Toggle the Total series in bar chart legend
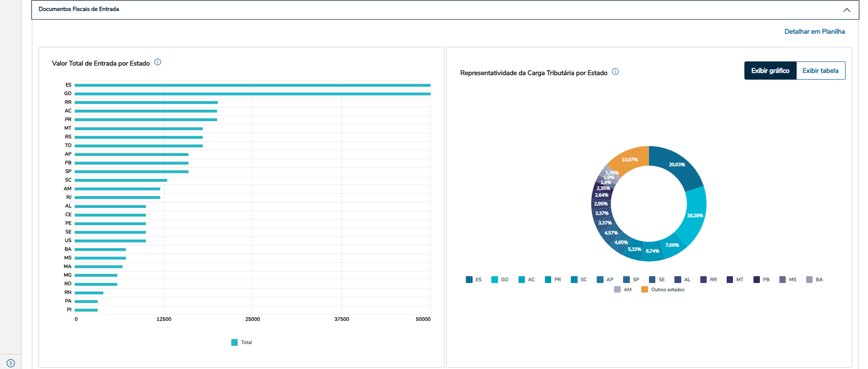 [x=242, y=342]
